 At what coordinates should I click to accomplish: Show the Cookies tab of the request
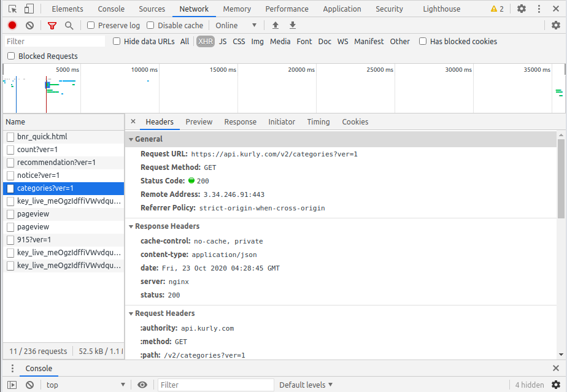[x=355, y=122]
